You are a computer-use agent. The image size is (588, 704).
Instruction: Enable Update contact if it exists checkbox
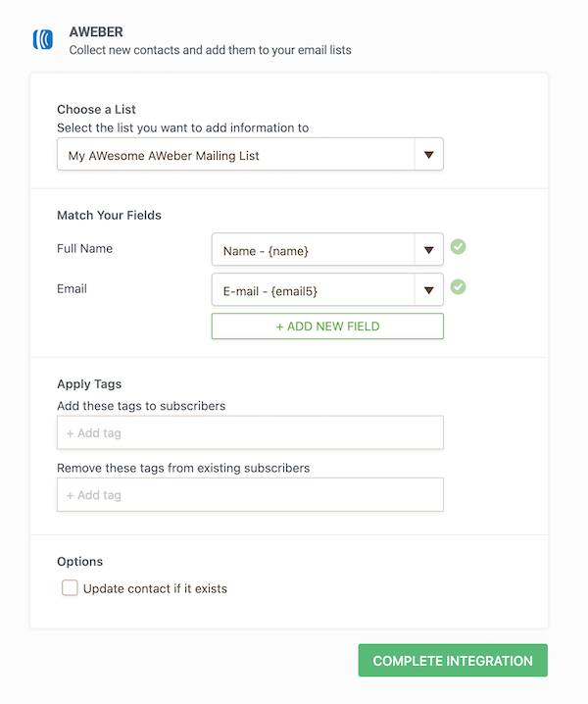point(70,588)
